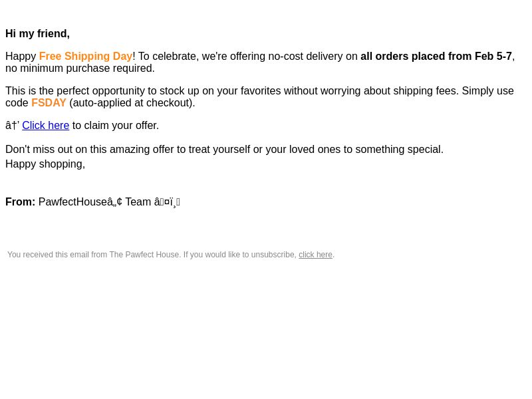Click the garbled trademark symbol after PawfectHouse

pos(114,202)
